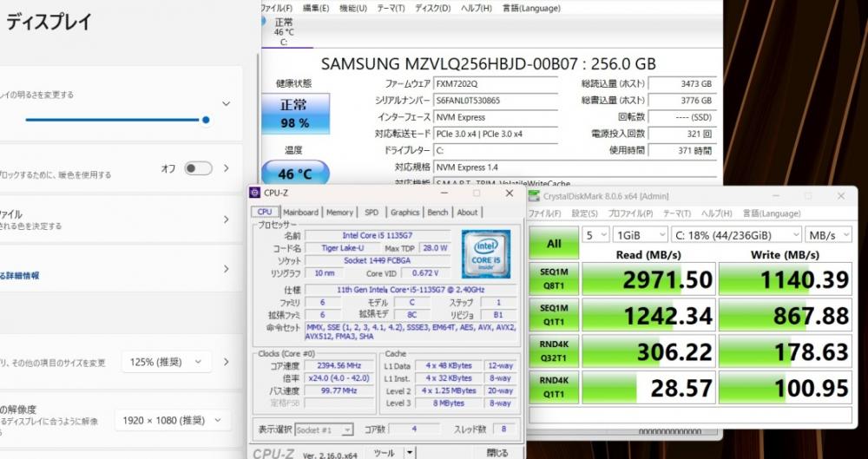The width and height of the screenshot is (868, 459).
Task: Open the 機能(U) menu in CrystalDiskInfo
Action: [353, 9]
